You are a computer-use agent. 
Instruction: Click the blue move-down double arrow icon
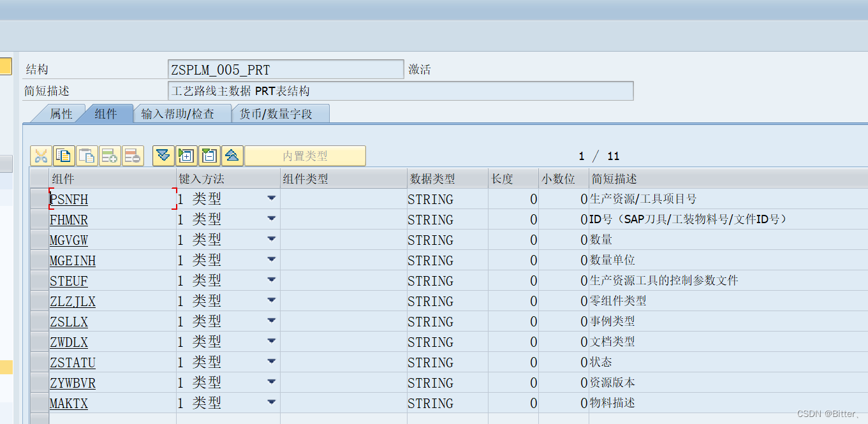pyautogui.click(x=163, y=155)
